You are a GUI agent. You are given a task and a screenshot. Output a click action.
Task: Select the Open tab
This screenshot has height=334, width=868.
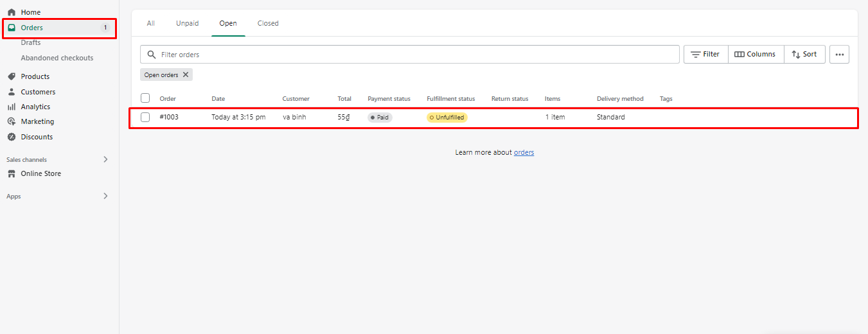pos(228,23)
